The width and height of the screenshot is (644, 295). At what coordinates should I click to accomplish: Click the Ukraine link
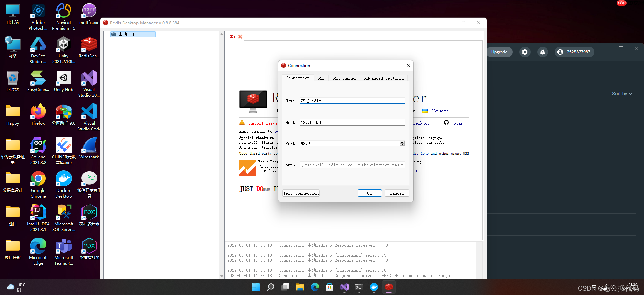coord(440,111)
